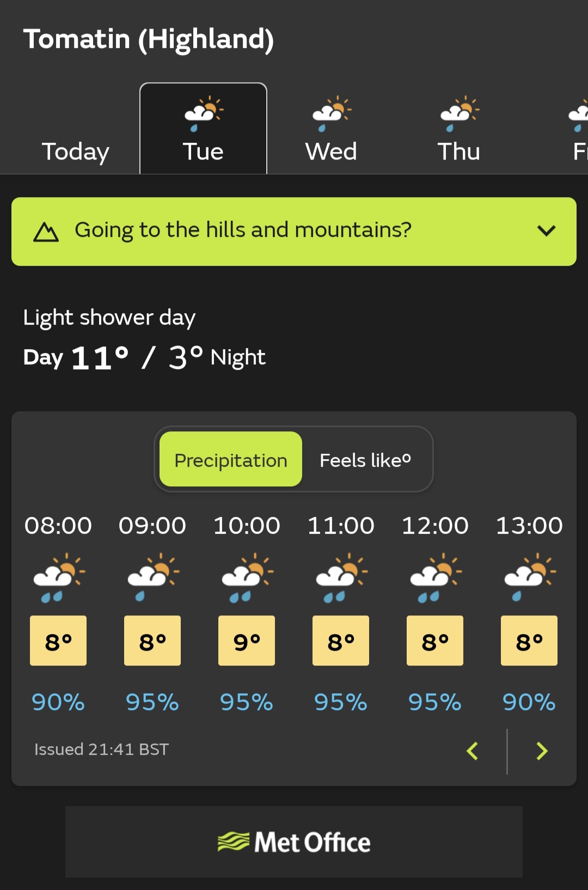Tap the 09:00 light shower icon
Viewport: 588px width, 890px height.
153,577
